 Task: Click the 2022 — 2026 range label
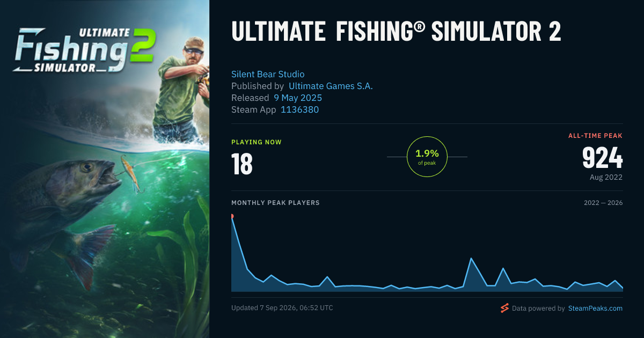tap(603, 203)
